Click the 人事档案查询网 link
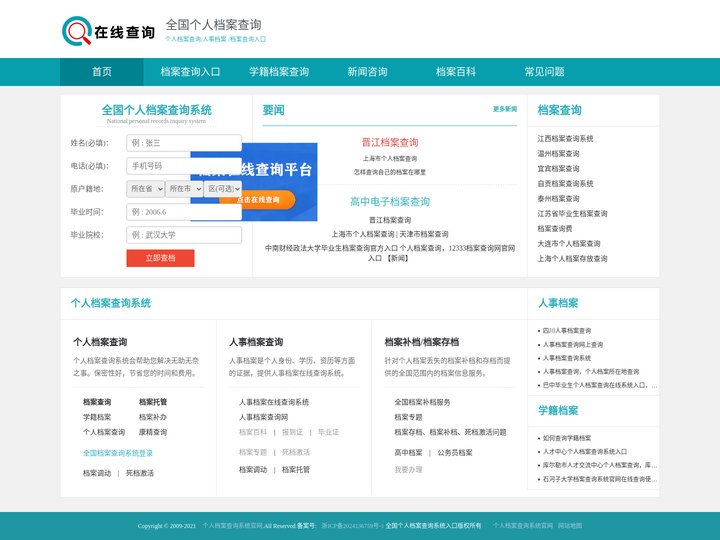The height and width of the screenshot is (540, 720). click(x=264, y=417)
